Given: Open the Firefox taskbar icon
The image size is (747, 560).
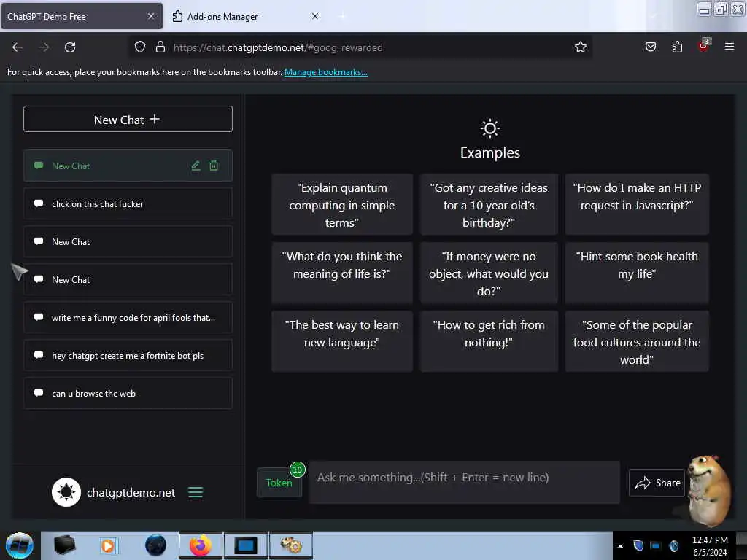Looking at the screenshot, I should click(x=201, y=545).
